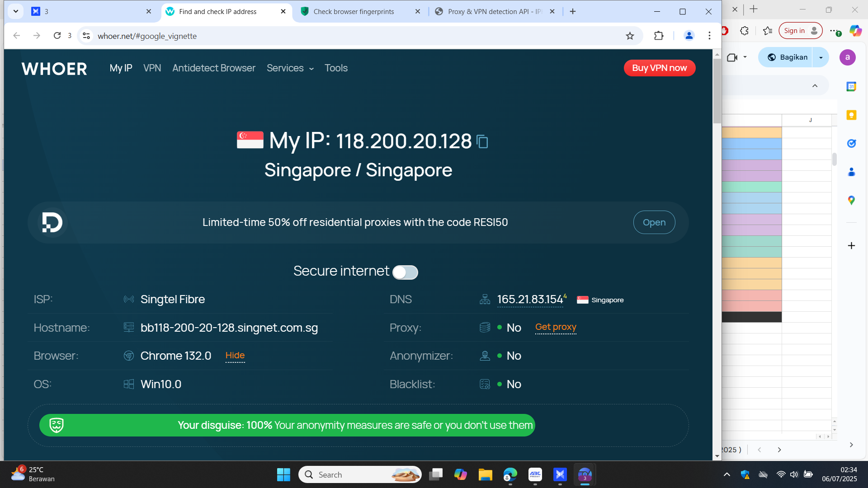Copy the IP address using copy icon
Screen dimensions: 868x488
pyautogui.click(x=482, y=141)
